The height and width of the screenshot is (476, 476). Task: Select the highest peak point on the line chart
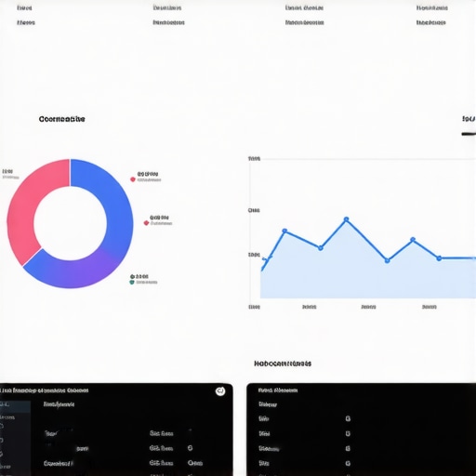coord(347,219)
